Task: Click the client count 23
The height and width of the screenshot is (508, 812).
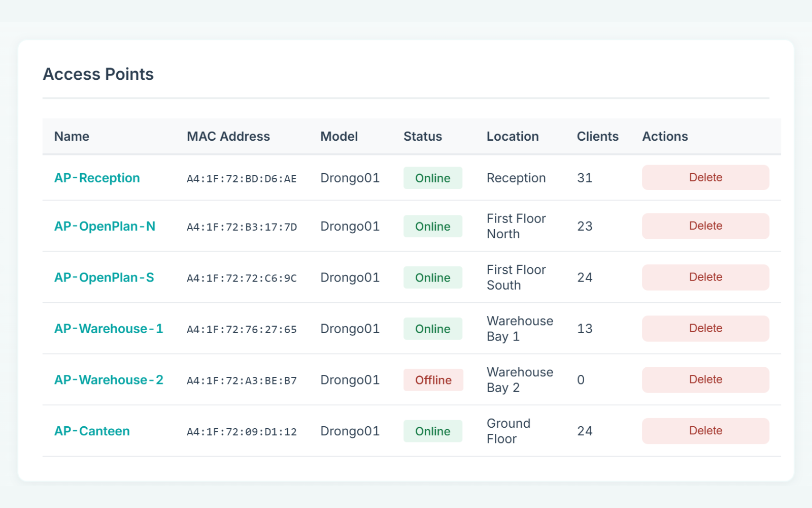Action: [585, 226]
